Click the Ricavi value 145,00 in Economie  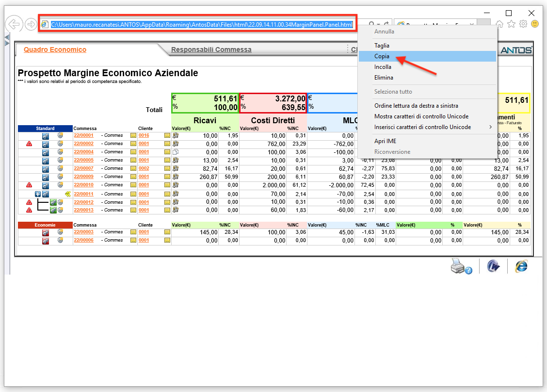click(209, 232)
